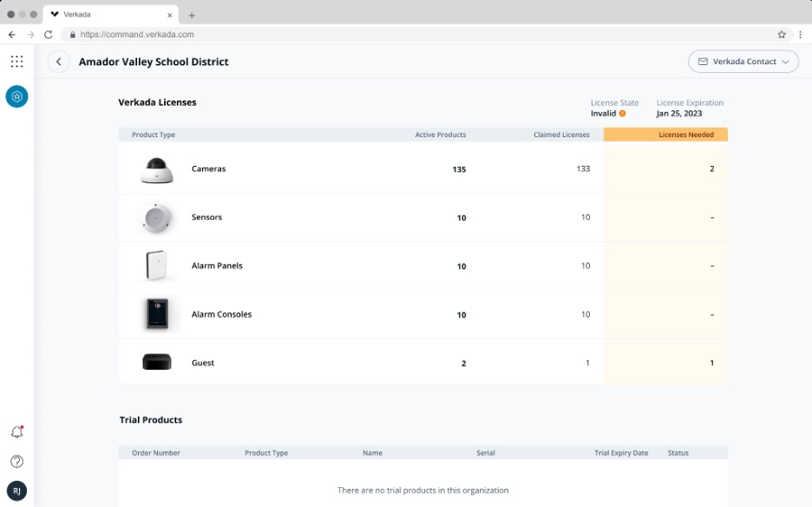Click the orange Invalid license warning icon
This screenshot has height=507, width=812.
point(623,114)
